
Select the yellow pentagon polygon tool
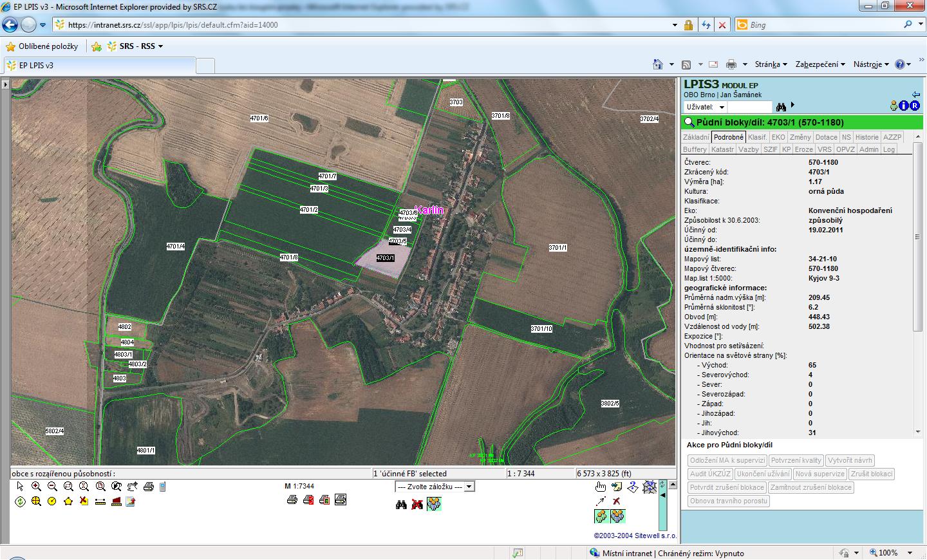[x=68, y=501]
